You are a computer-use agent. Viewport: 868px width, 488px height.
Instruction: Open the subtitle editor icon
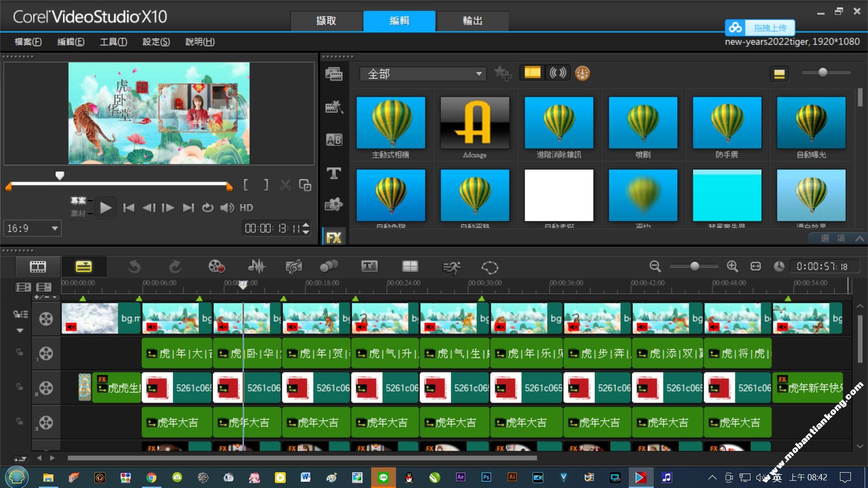[369, 267]
